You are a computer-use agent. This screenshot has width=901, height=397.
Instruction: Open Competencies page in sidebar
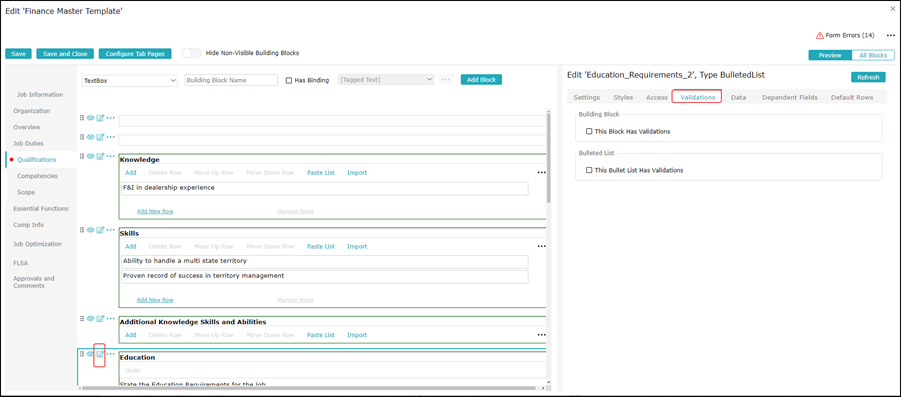pyautogui.click(x=37, y=176)
